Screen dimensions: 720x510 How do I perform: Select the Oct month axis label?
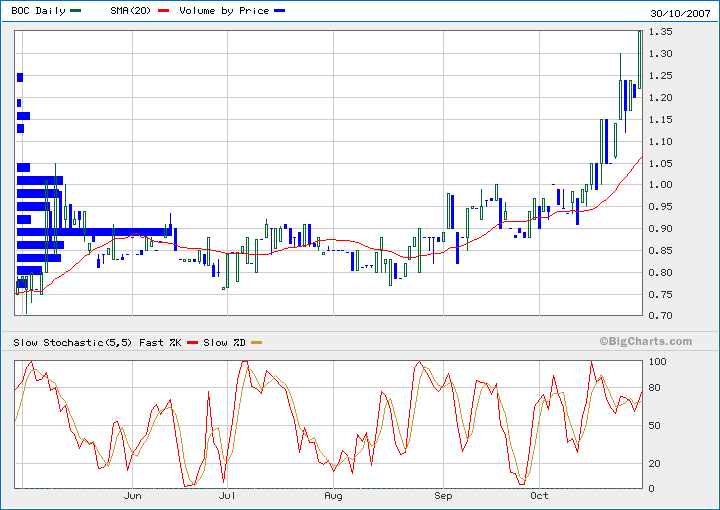(x=540, y=496)
